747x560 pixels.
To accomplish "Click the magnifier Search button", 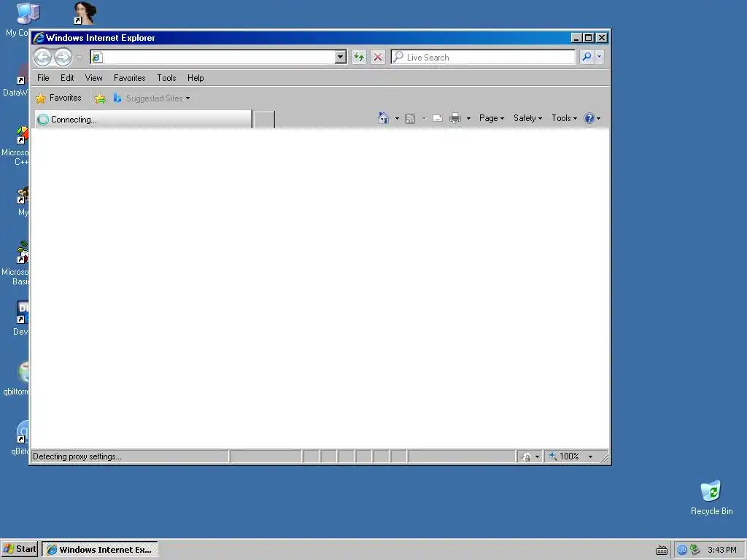I will [587, 57].
